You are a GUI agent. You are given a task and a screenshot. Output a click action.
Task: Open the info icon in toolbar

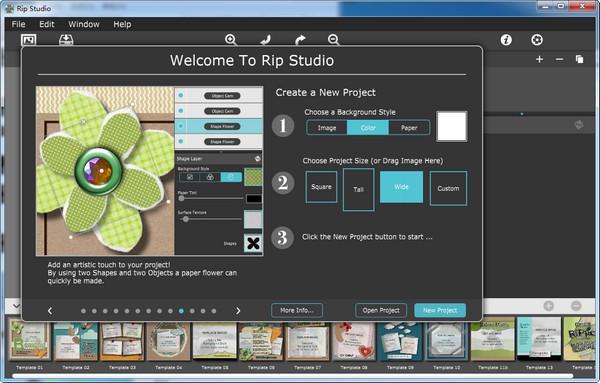coord(506,40)
